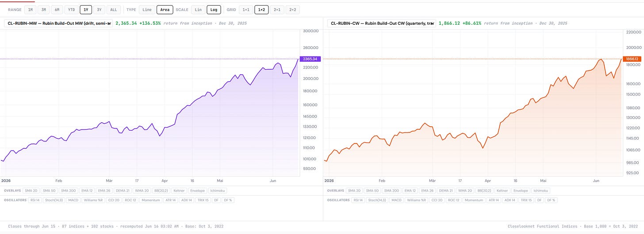This screenshot has width=644, height=234.
Task: Show MACD oscillator under MW chart
Action: tap(73, 200)
